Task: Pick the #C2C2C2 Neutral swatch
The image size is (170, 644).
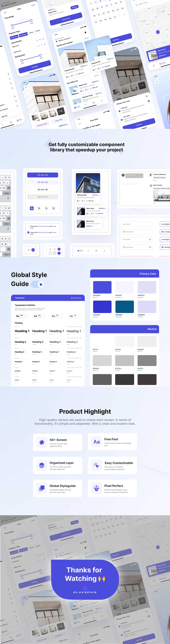Action: pos(125,361)
